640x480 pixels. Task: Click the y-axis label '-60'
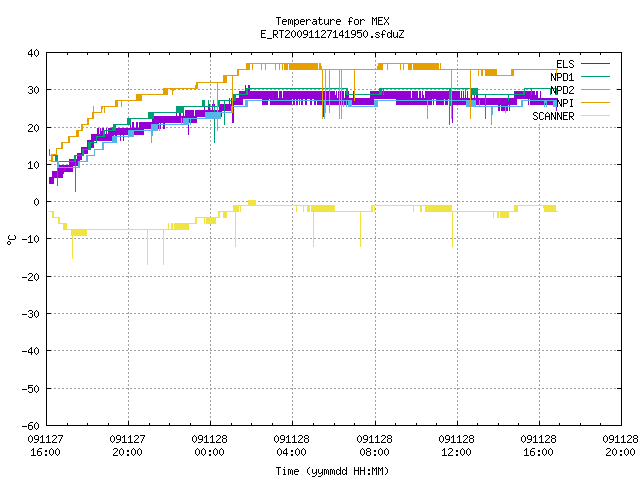[x=31, y=426]
